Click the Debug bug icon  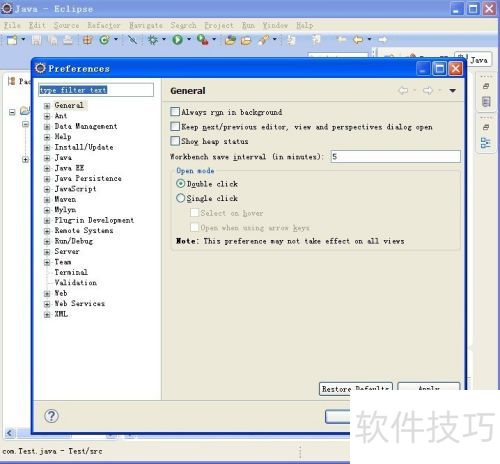click(x=153, y=40)
